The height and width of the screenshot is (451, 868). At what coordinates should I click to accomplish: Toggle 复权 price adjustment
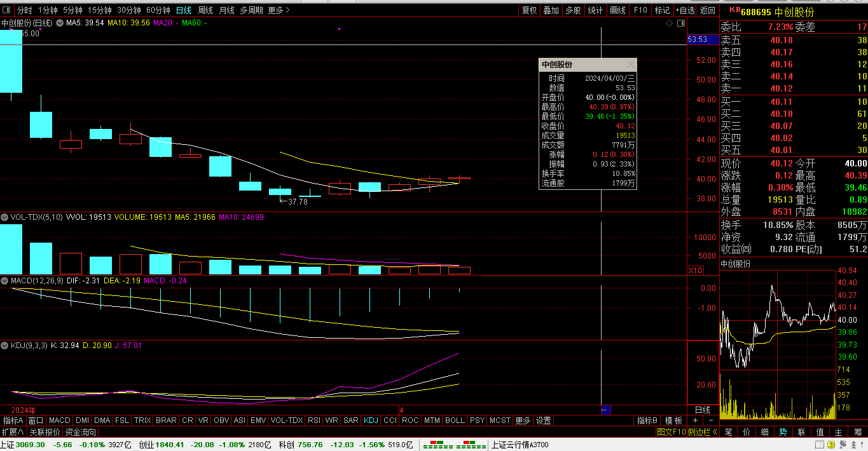click(x=529, y=10)
